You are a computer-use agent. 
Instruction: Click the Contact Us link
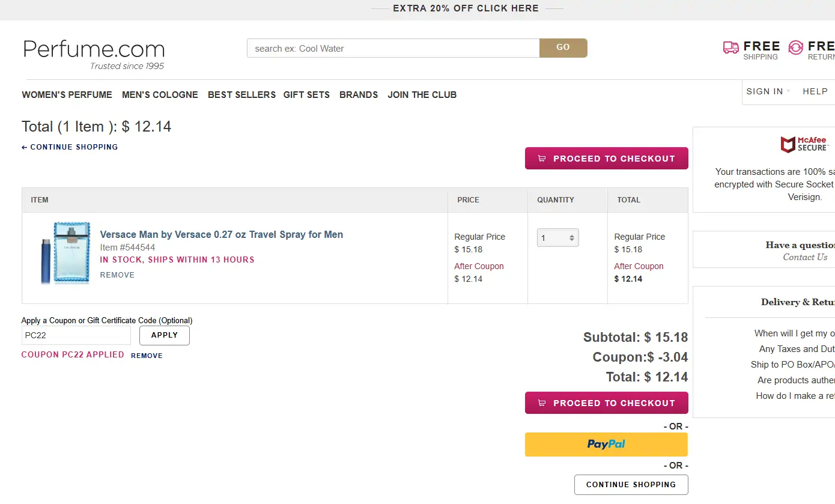805,257
